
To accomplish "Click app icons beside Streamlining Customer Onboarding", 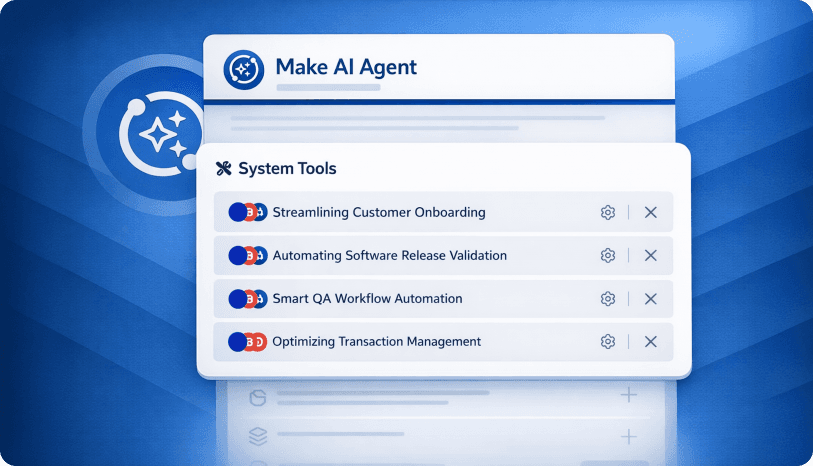I will pyautogui.click(x=248, y=212).
